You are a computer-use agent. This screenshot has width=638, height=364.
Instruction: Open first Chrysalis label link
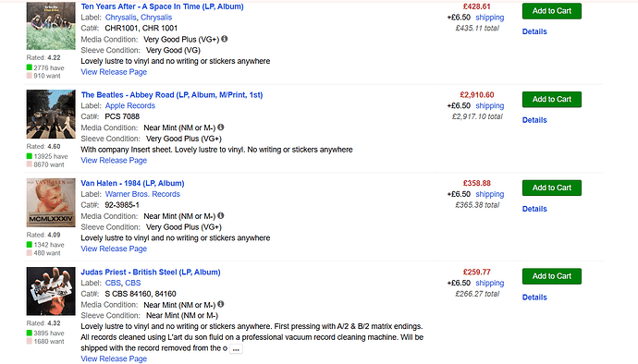click(121, 18)
